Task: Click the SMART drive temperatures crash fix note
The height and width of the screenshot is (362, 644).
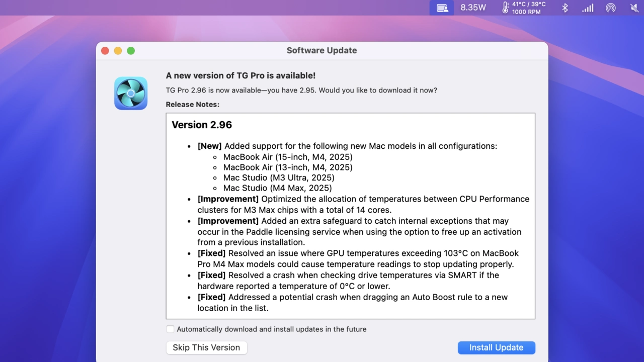Action: pos(348,281)
